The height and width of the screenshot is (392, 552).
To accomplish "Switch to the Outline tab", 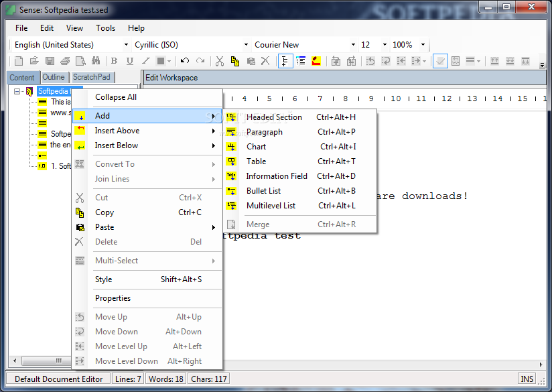I will pyautogui.click(x=54, y=77).
